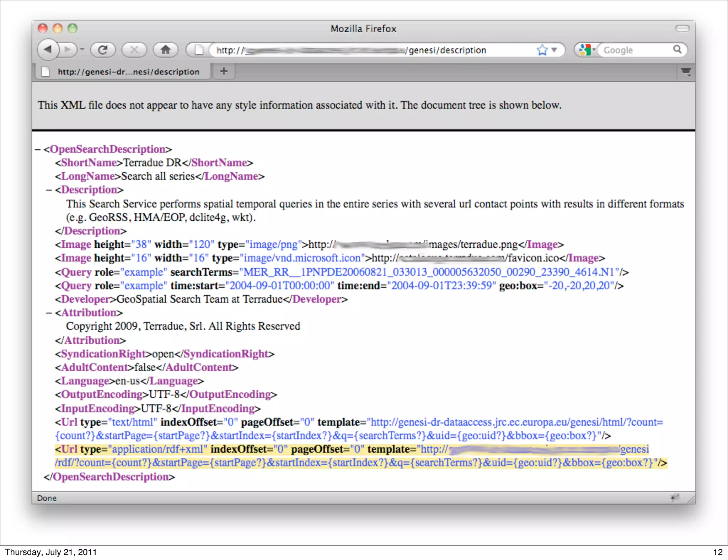Open the list all tabs button

[x=686, y=72]
